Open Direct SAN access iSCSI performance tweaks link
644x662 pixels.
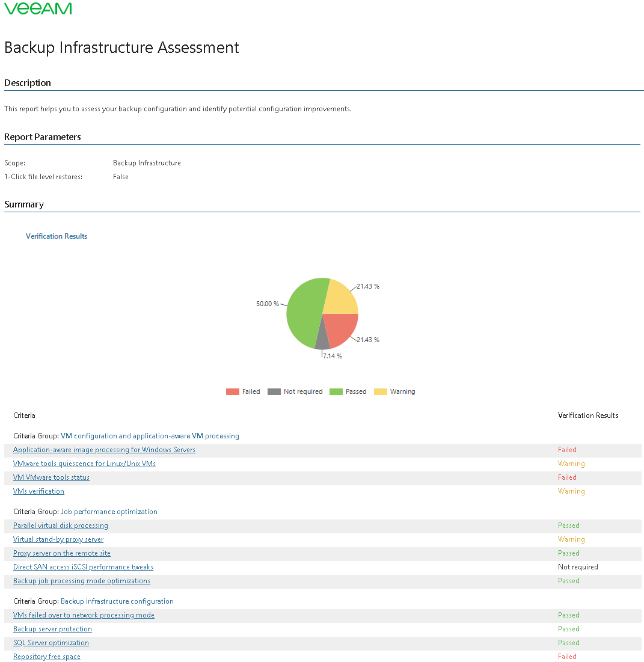click(x=83, y=567)
